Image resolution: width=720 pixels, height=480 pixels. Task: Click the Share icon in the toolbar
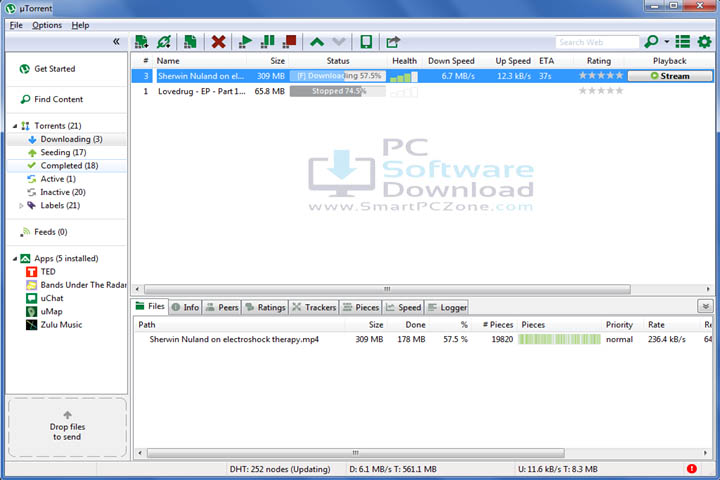pyautogui.click(x=393, y=42)
